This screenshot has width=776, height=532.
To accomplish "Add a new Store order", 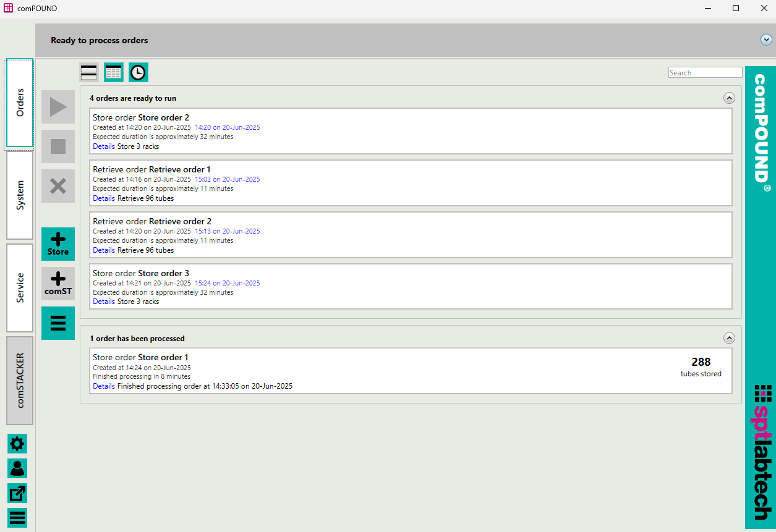I will click(x=58, y=244).
